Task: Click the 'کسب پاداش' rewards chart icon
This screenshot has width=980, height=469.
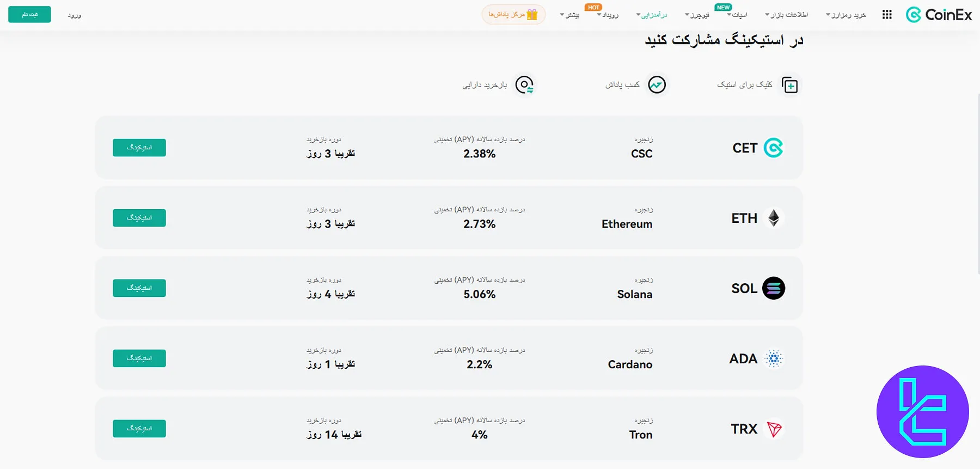Action: [658, 84]
